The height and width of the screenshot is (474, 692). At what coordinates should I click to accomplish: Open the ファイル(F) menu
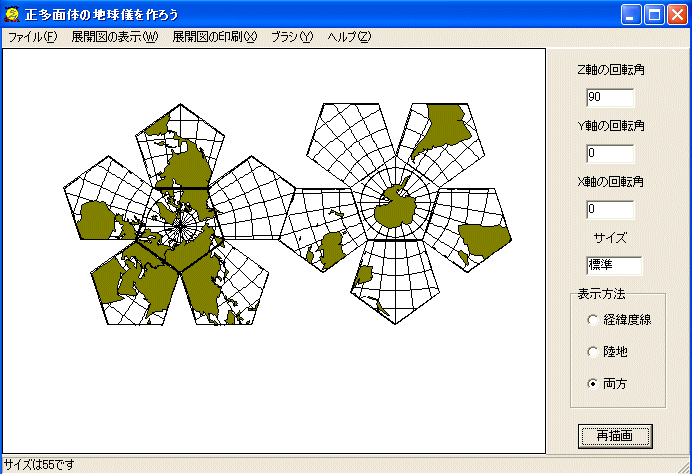click(x=33, y=37)
